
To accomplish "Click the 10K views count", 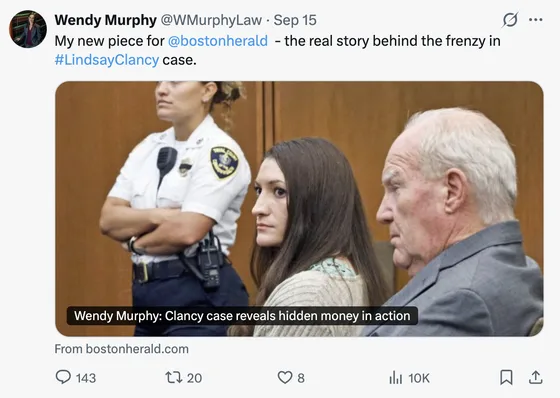I will [419, 378].
